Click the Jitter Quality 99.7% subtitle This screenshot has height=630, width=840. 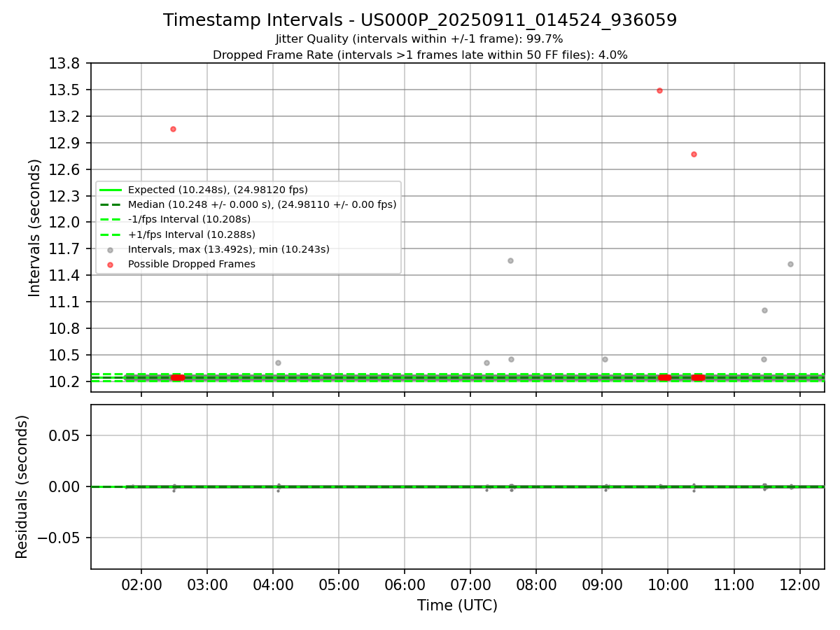point(419,39)
